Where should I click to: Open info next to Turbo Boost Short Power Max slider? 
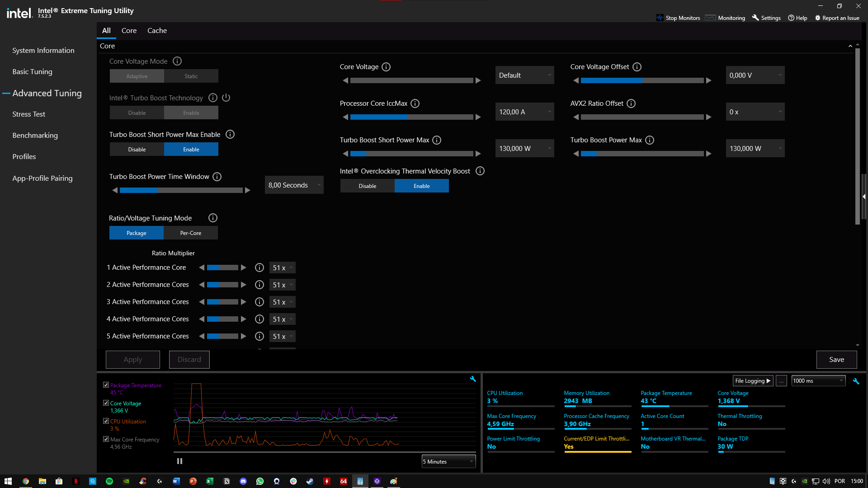tap(437, 140)
